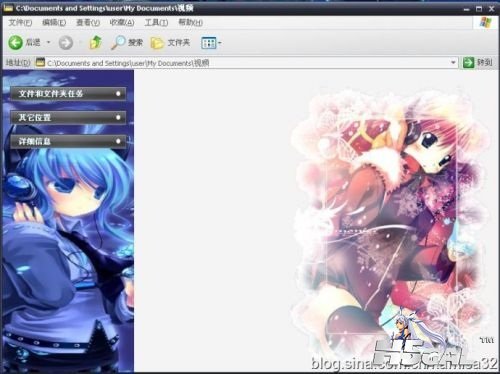Open the 查看(V) menu
This screenshot has height=374, width=500.
(x=88, y=22)
